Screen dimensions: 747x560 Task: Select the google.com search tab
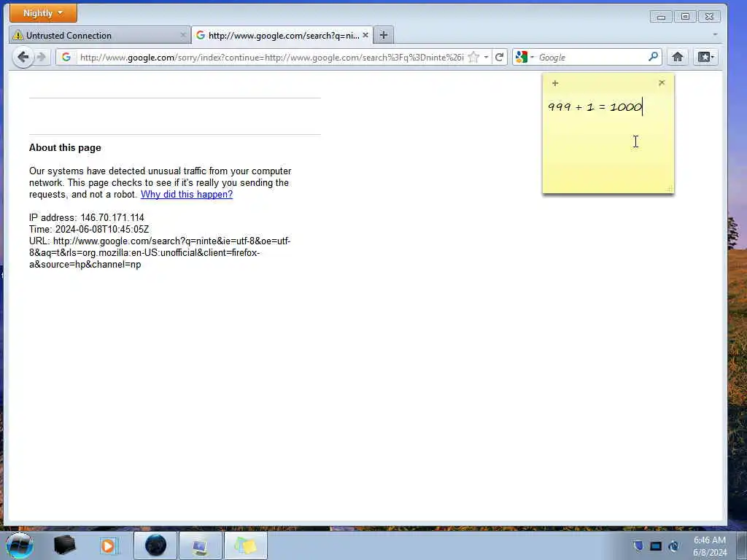point(282,35)
